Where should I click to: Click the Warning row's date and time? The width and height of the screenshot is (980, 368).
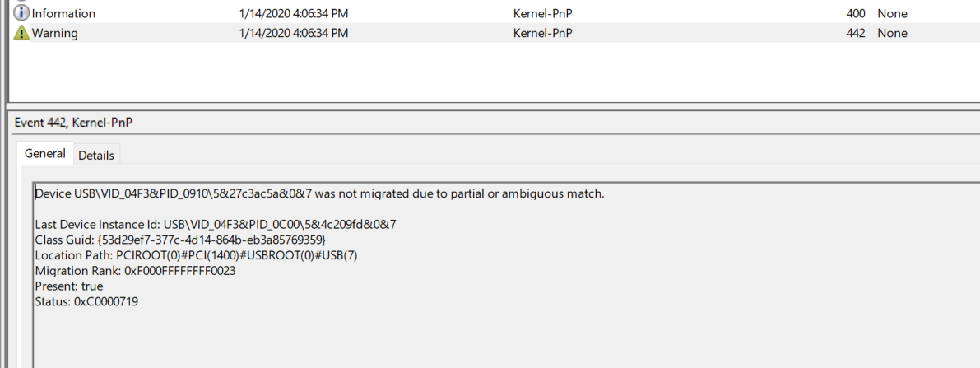click(293, 33)
